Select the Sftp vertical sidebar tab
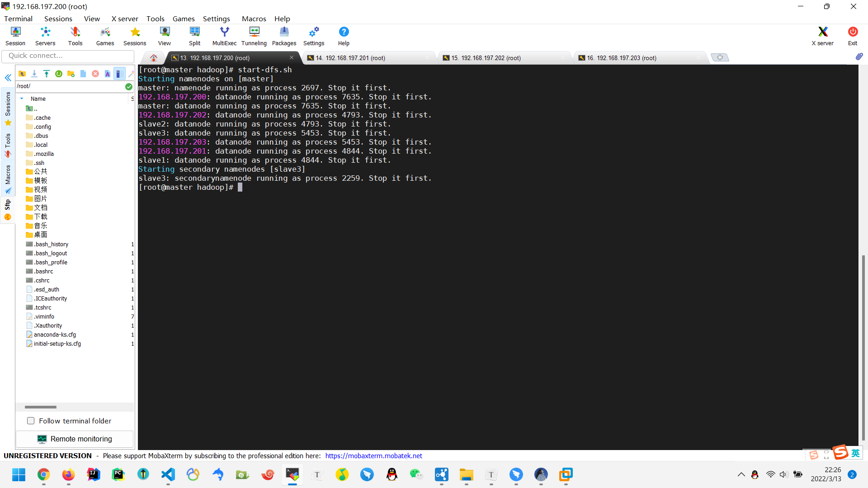Screen dimensions: 868x488 coord(8,210)
